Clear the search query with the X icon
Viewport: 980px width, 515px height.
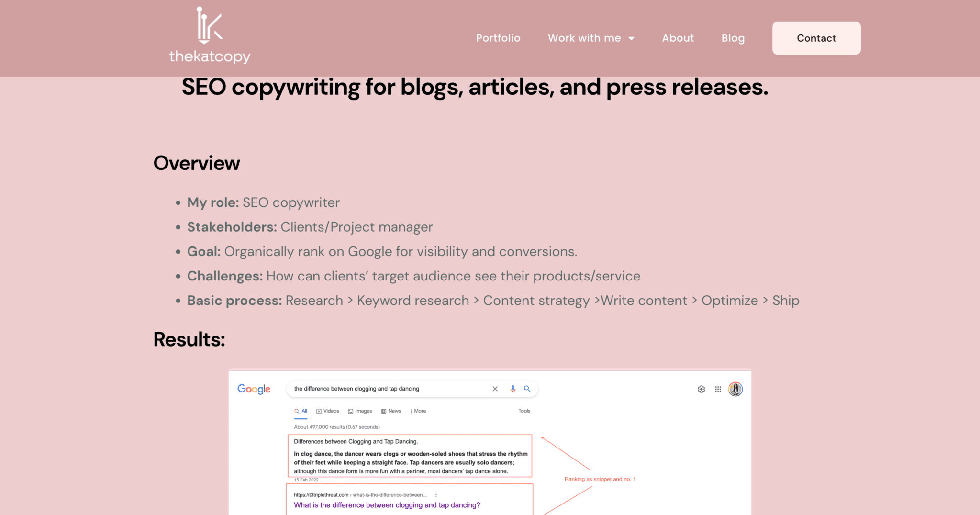(x=495, y=389)
